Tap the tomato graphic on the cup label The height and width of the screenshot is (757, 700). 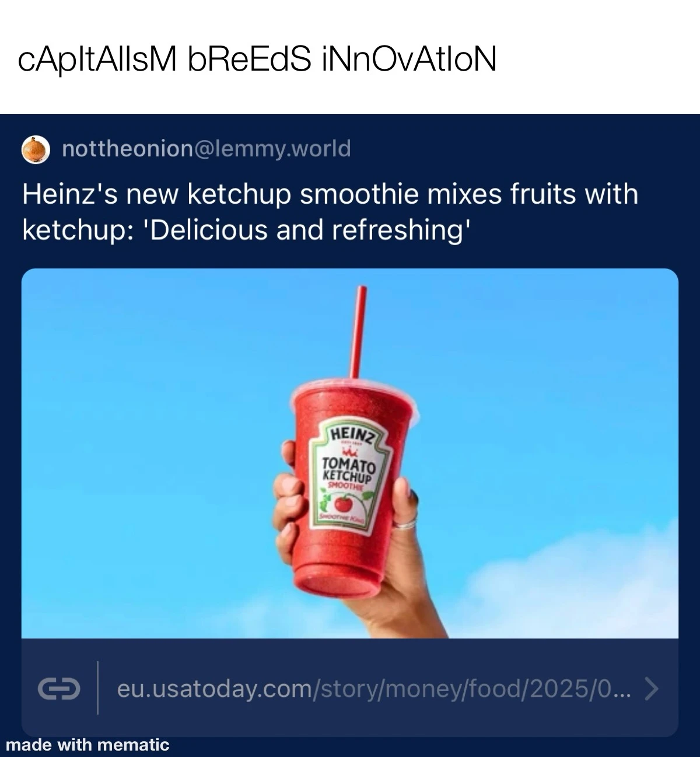pyautogui.click(x=343, y=503)
